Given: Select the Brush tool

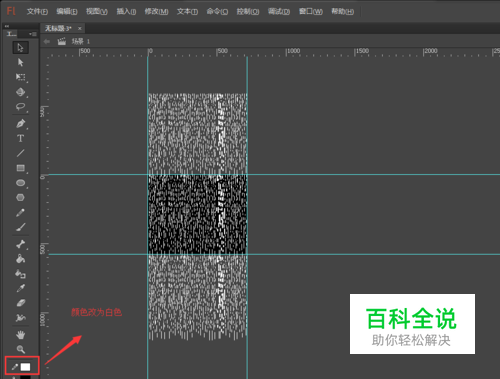Looking at the screenshot, I should click(20, 227).
